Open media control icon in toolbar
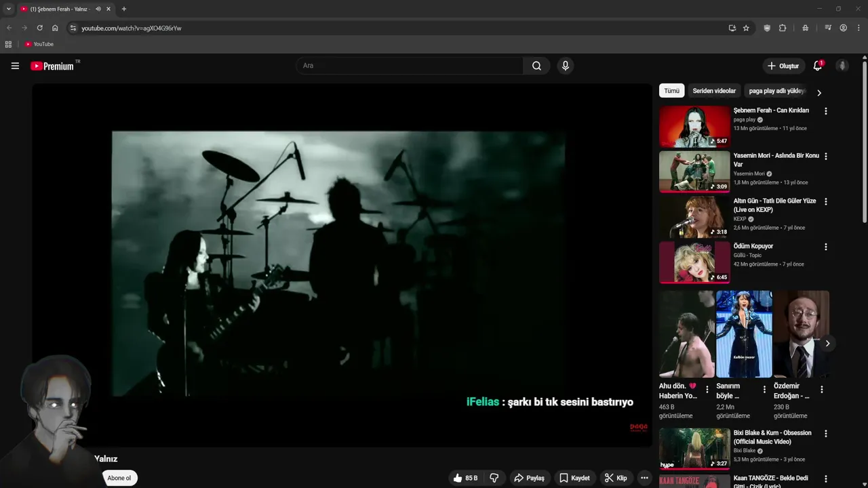The image size is (868, 488). click(x=828, y=28)
